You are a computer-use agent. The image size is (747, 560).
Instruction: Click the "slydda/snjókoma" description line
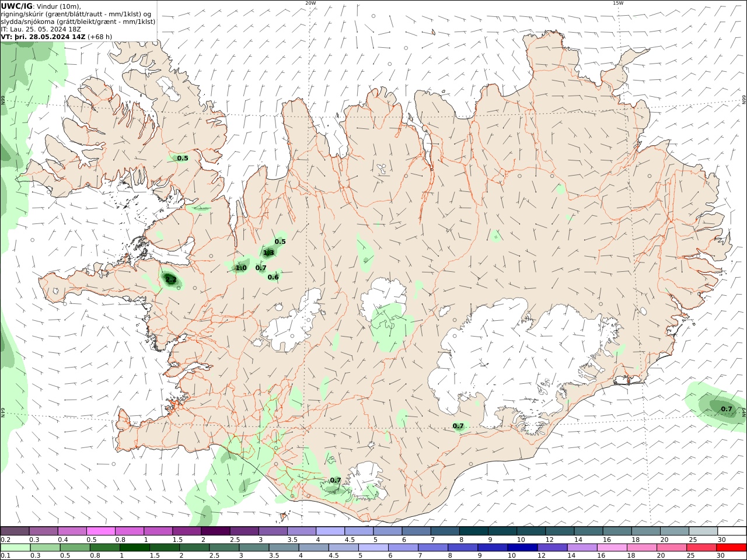point(78,22)
